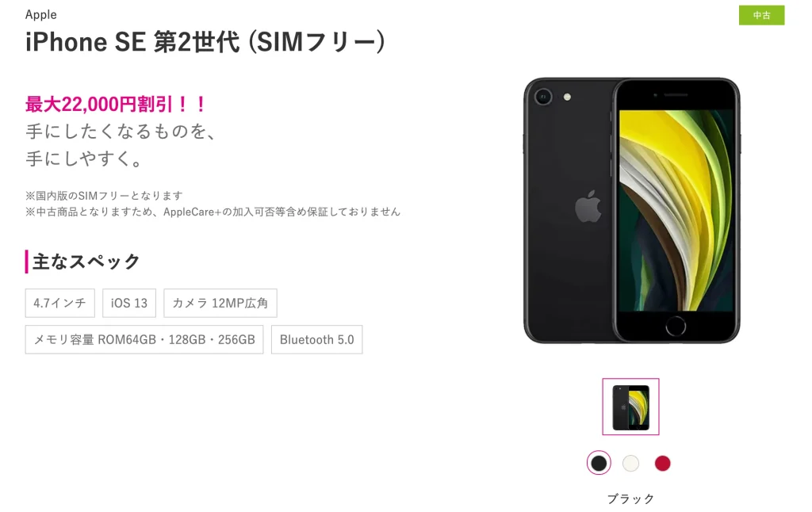Screen dimensions: 812x512
Task: Click the カメラ 12MP広角 spec tag
Action: [220, 303]
